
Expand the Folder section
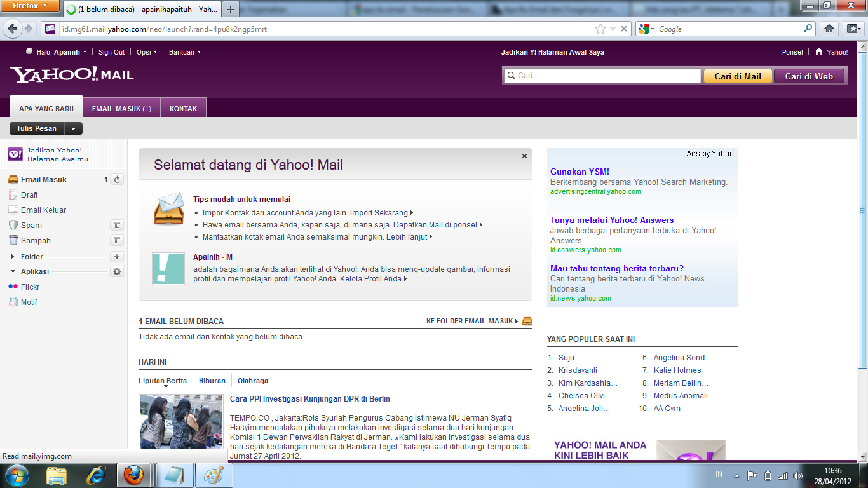[x=13, y=257]
